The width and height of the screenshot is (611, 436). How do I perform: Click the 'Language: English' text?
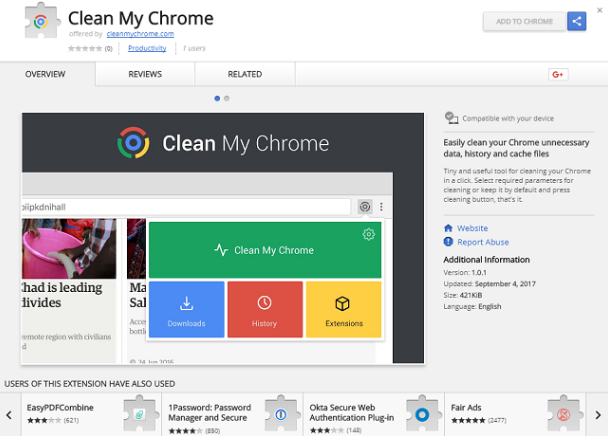point(472,306)
